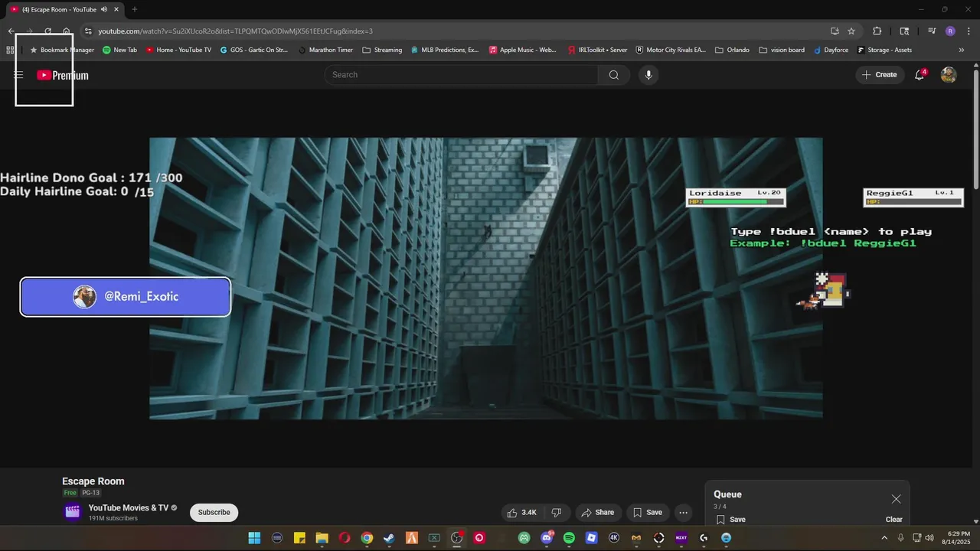
Task: Open the Dayforce bookmark
Action: tap(831, 50)
